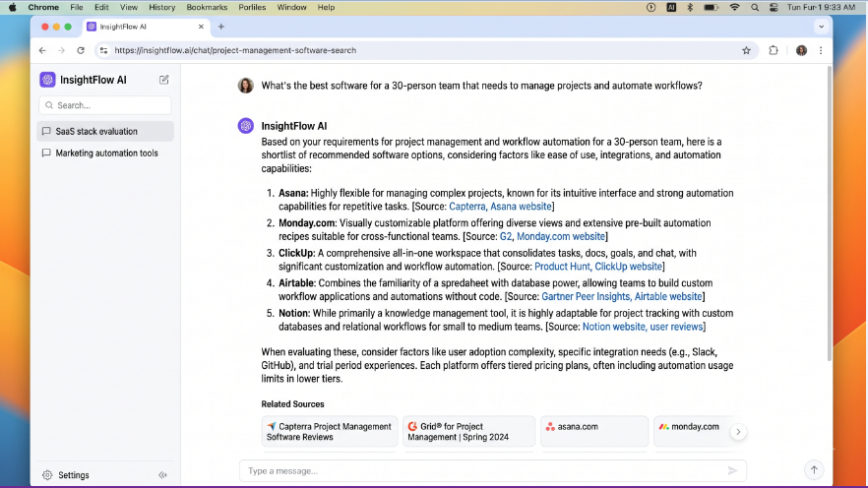The image size is (868, 488).
Task: Click the new chat compose icon
Action: click(163, 80)
